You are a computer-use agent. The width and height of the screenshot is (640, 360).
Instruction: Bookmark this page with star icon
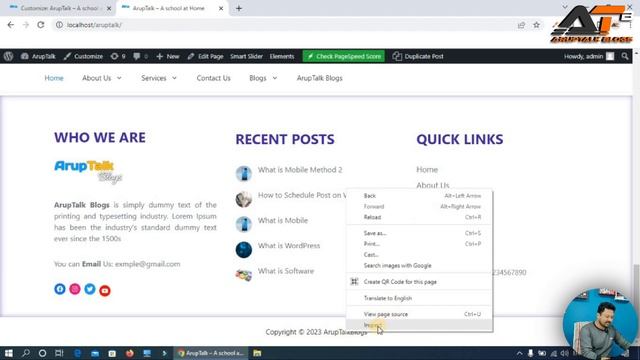536,25
